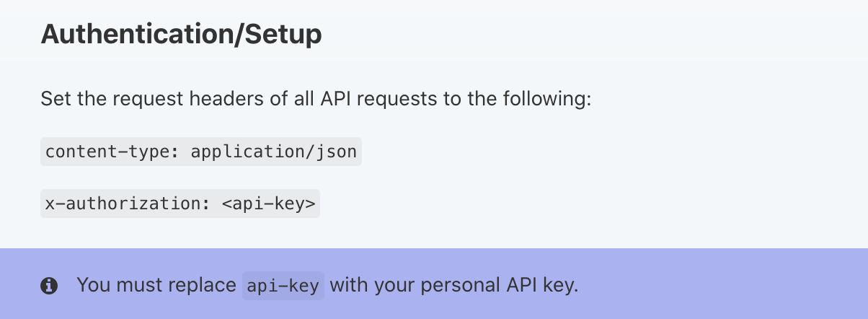Click the application/json value
868x319 pixels.
(x=273, y=152)
